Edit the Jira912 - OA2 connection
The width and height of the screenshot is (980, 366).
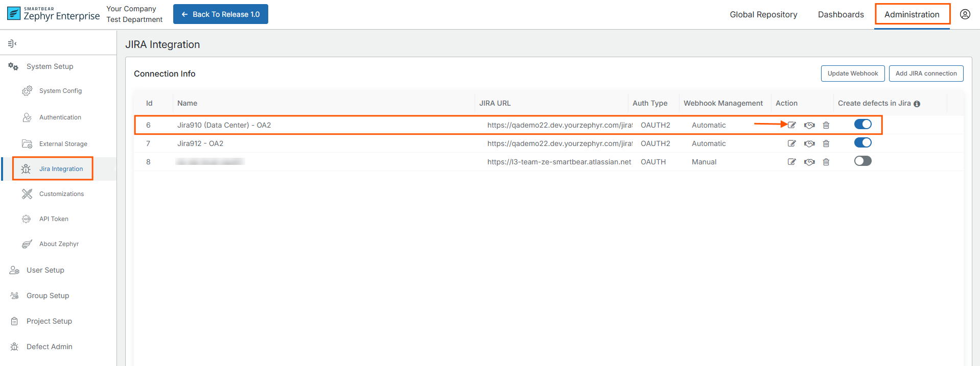click(791, 143)
